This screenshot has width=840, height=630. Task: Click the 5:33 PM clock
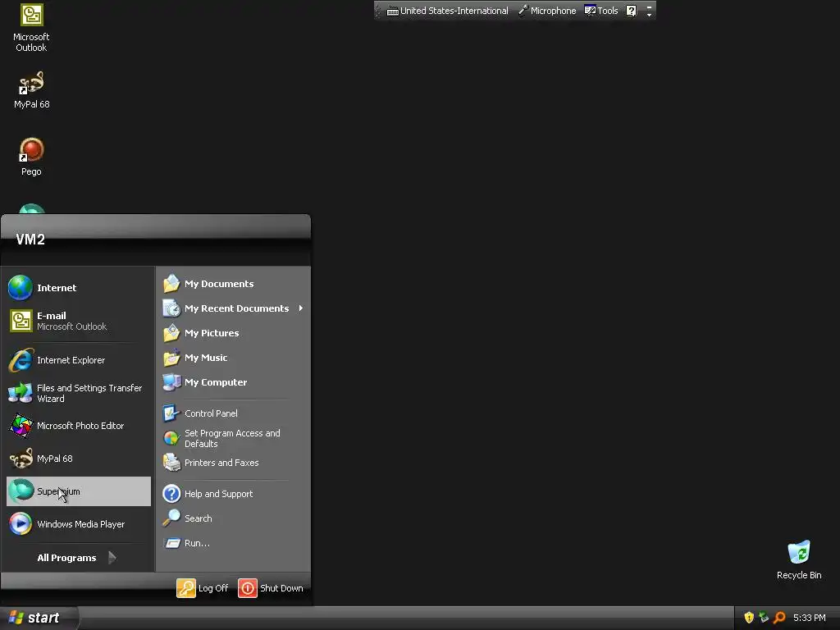pyautogui.click(x=810, y=618)
